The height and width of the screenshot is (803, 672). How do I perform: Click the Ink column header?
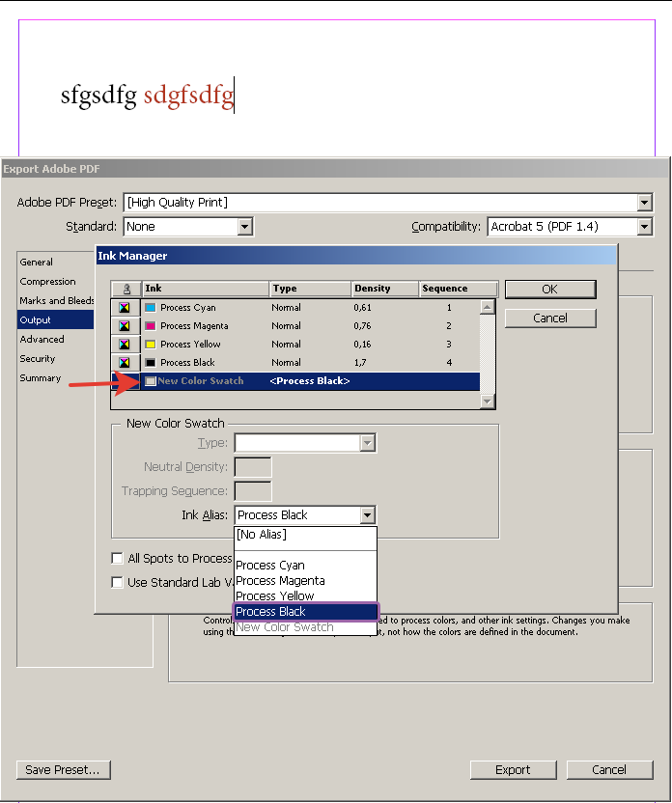tap(206, 289)
